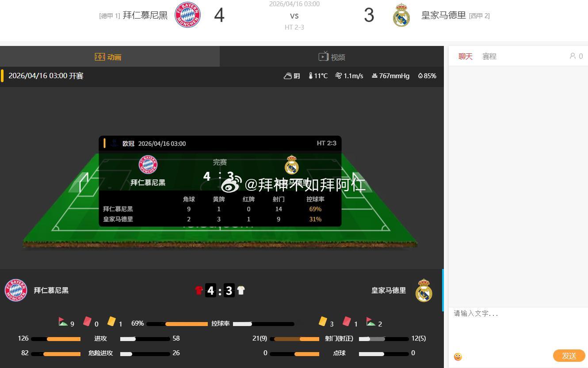Viewport: 588px width, 368px height.
Task: Click Real Madrid's 射门 shots progress bar
Action: [x=384, y=339]
